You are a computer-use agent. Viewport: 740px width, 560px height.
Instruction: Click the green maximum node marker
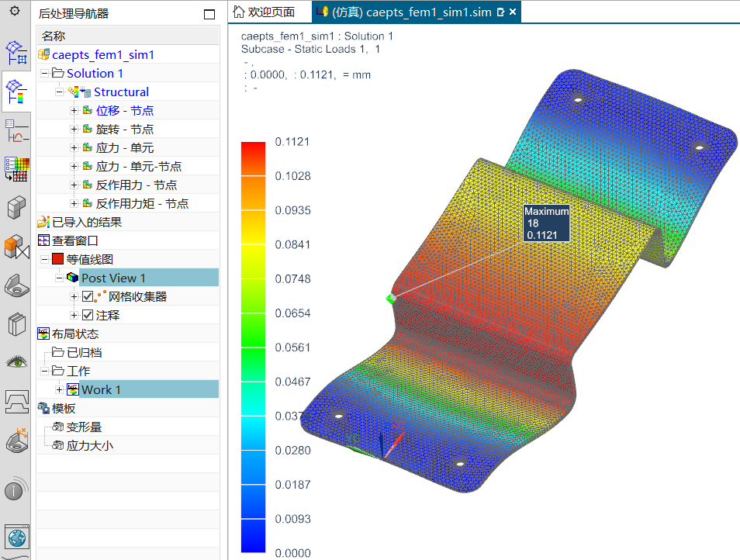click(x=390, y=298)
